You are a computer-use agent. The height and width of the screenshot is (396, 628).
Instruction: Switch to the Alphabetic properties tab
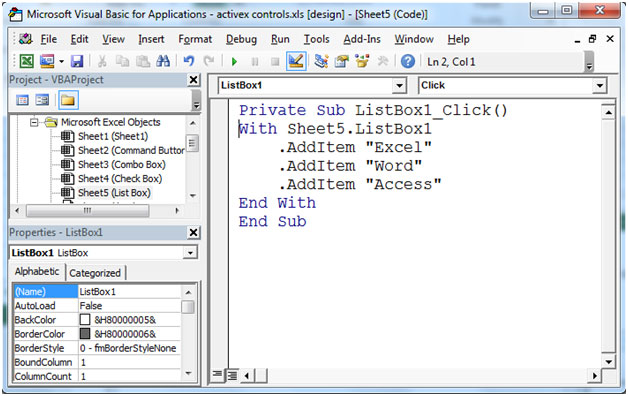click(37, 271)
